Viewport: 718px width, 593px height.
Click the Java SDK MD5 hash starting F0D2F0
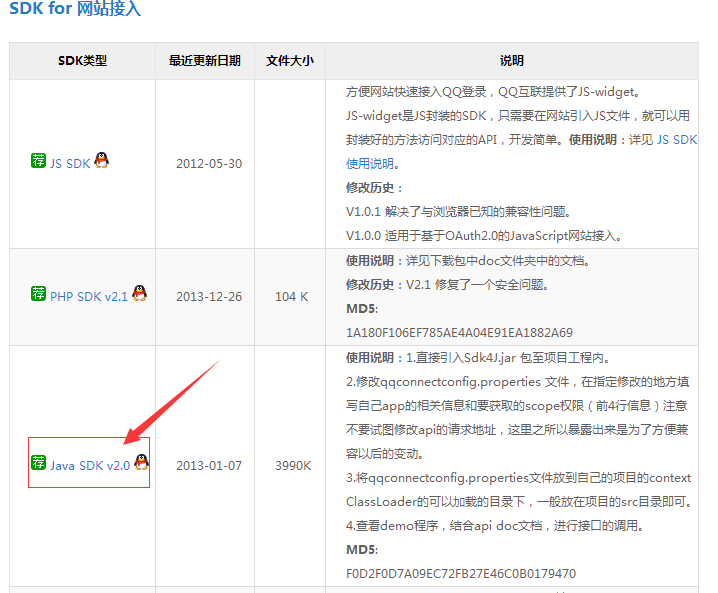click(x=461, y=573)
